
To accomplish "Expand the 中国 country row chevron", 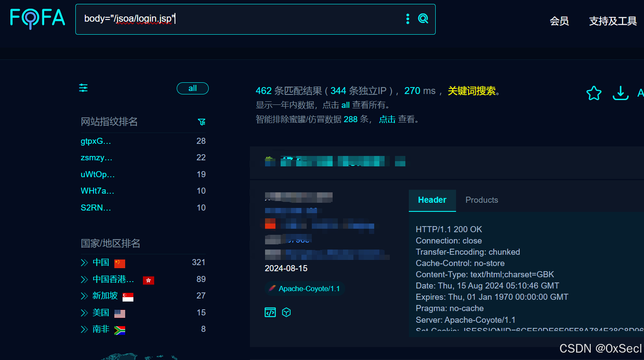I will pos(83,263).
